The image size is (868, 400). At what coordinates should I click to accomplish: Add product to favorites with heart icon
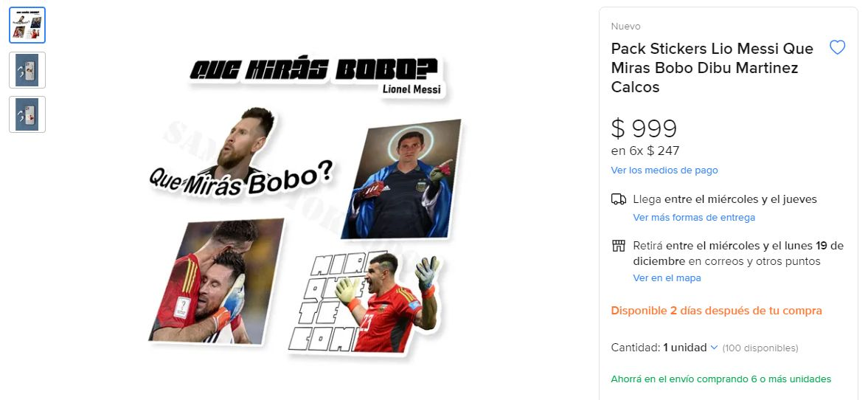(837, 48)
